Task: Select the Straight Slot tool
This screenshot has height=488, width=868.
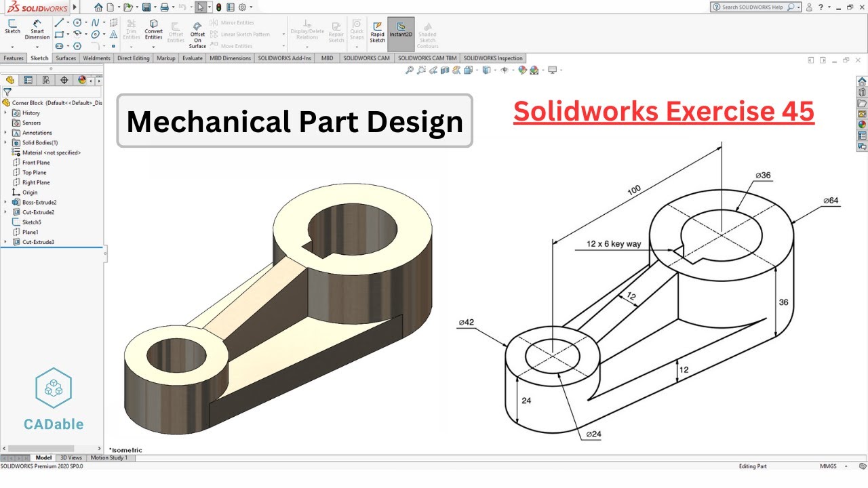Action: 59,45
